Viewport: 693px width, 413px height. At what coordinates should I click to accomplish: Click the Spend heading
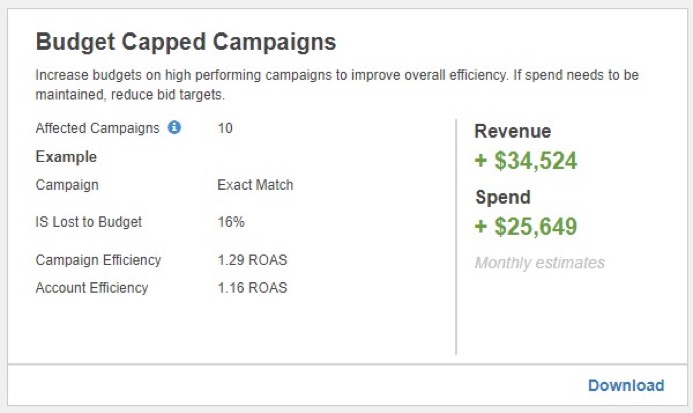503,197
